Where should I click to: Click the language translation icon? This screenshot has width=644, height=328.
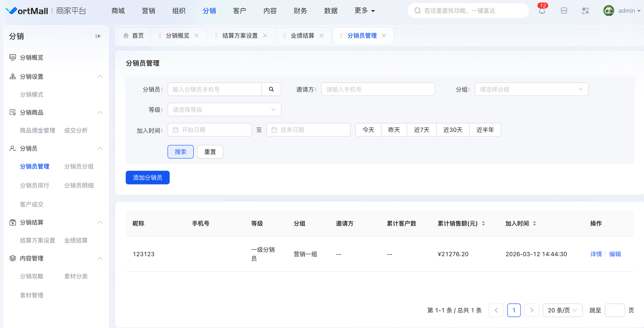[x=585, y=11]
